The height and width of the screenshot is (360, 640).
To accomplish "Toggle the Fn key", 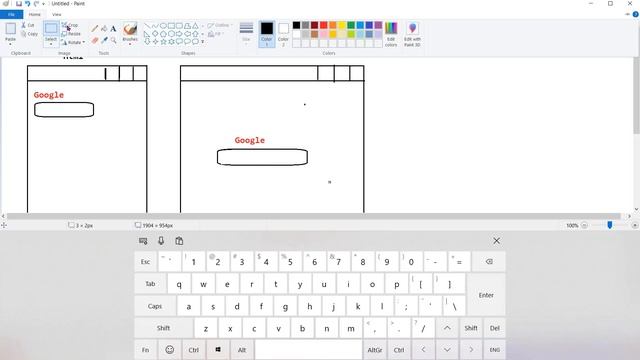I will click(145, 350).
